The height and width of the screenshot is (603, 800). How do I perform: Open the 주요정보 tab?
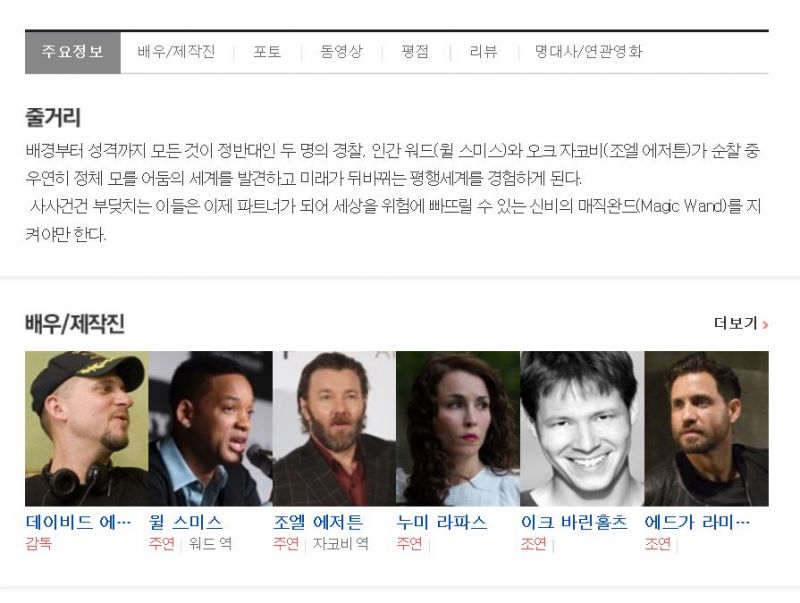tap(72, 52)
